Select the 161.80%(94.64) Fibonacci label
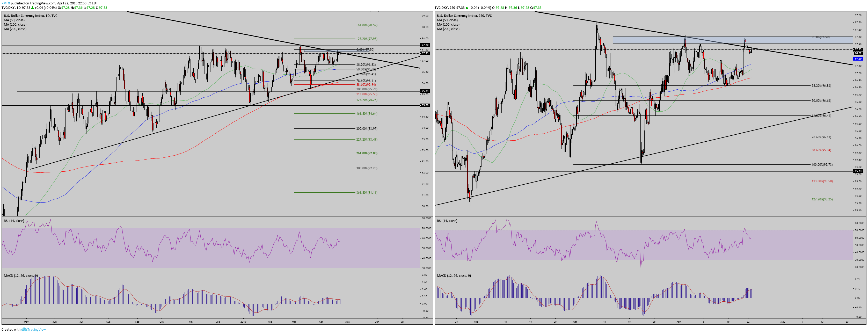The width and height of the screenshot is (868, 334). tap(367, 114)
